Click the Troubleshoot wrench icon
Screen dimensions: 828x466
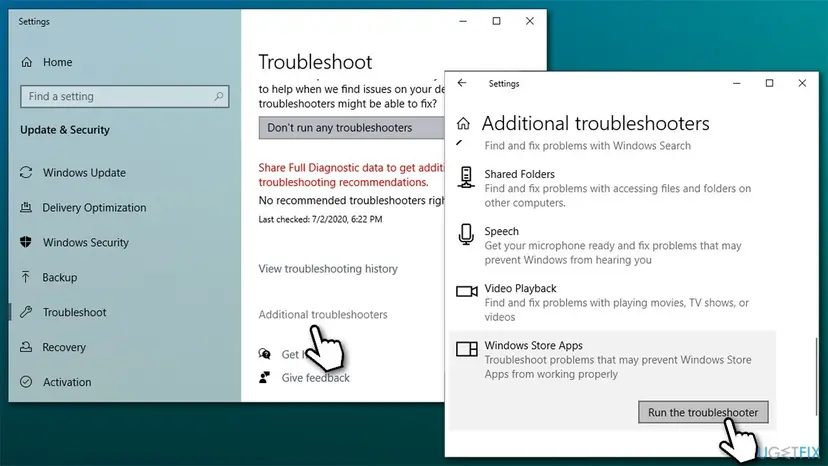coord(26,312)
